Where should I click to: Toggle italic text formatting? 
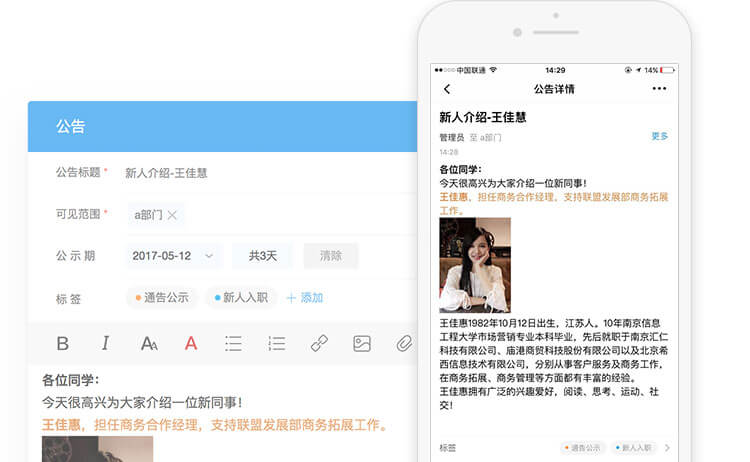pyautogui.click(x=105, y=344)
